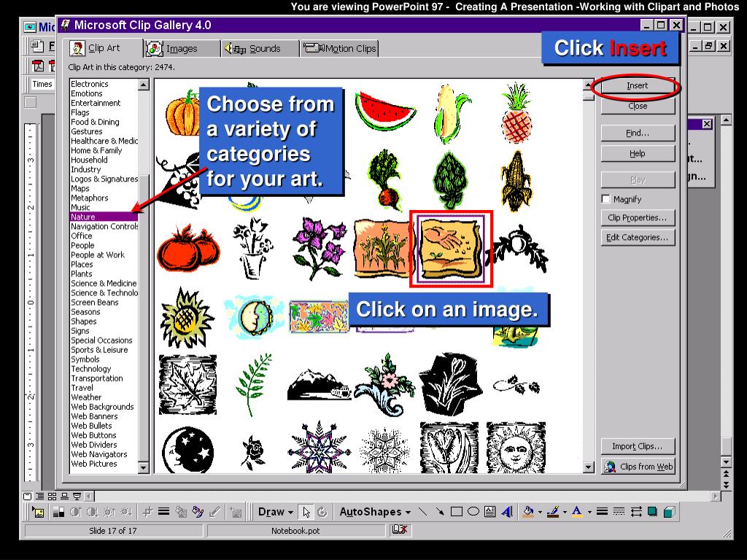Click category list scroll down arrow
This screenshot has width=747, height=560.
(x=144, y=467)
